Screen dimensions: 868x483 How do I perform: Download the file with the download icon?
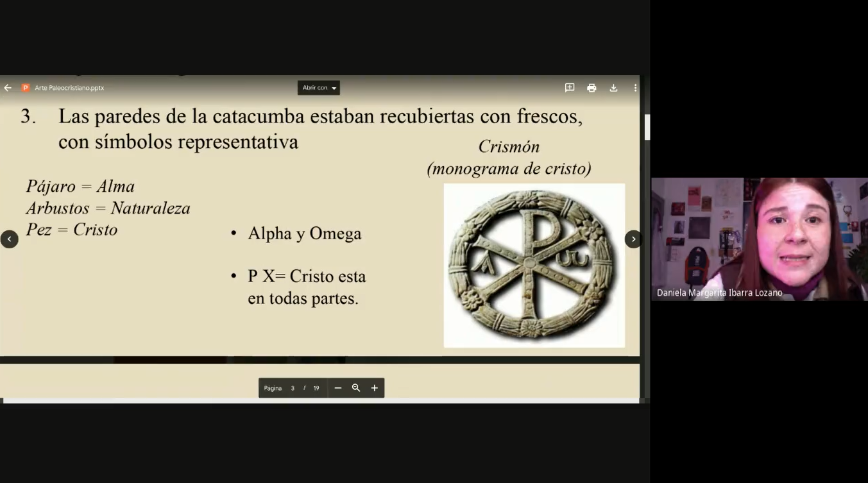tap(613, 88)
